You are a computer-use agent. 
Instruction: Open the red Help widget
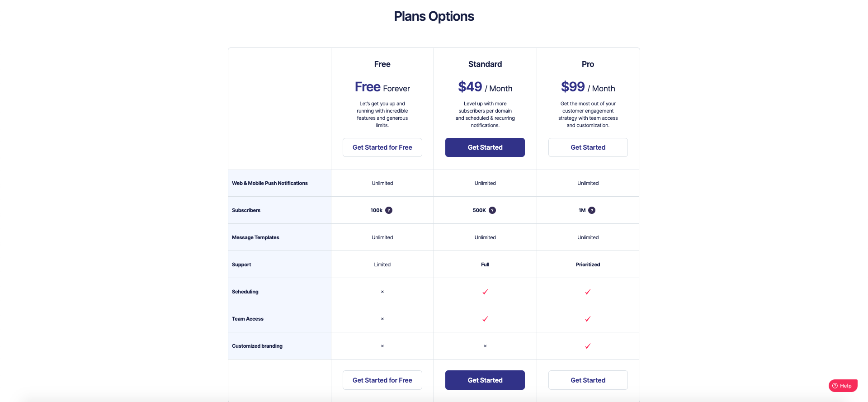click(x=843, y=386)
